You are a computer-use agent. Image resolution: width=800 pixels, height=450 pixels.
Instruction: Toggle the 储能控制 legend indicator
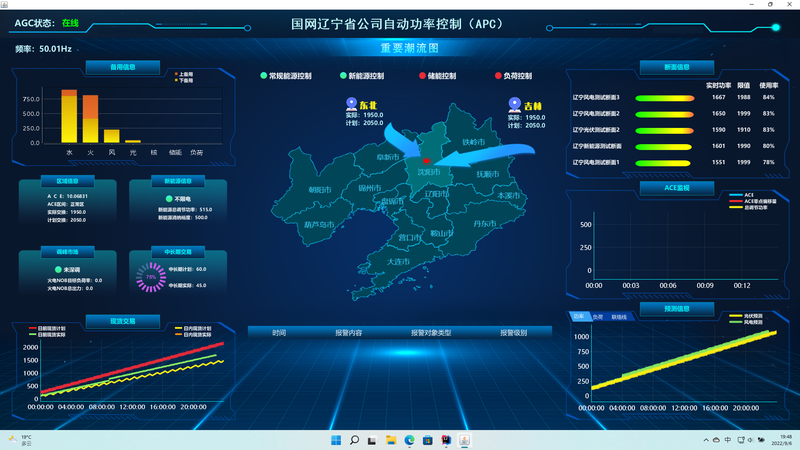point(422,76)
